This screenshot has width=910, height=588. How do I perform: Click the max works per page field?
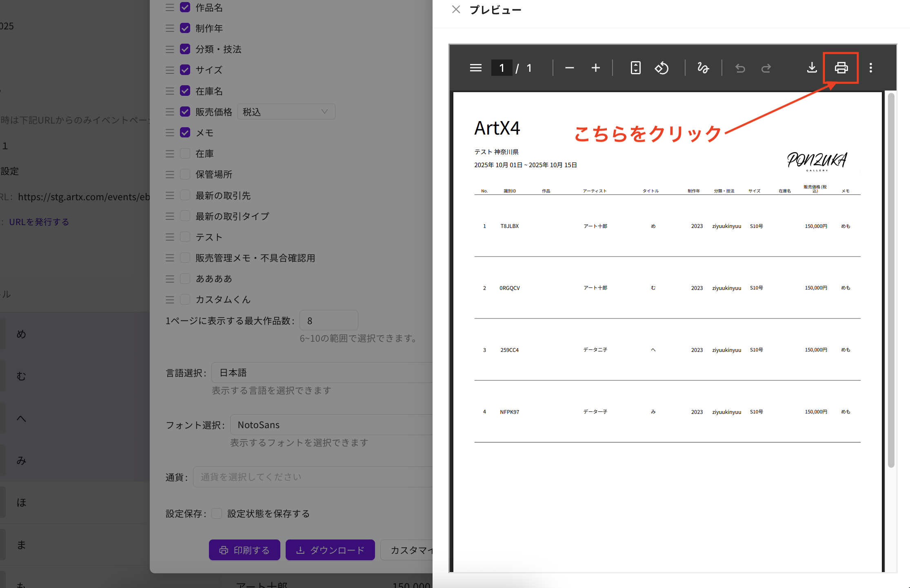coord(328,321)
